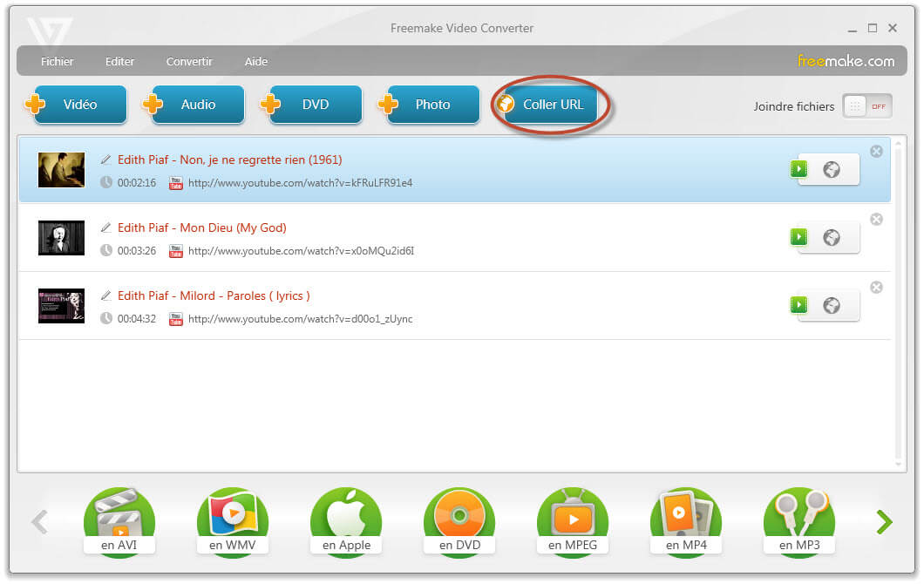Convert to WMV format
Image resolution: width=924 pixels, height=584 pixels.
point(233,521)
